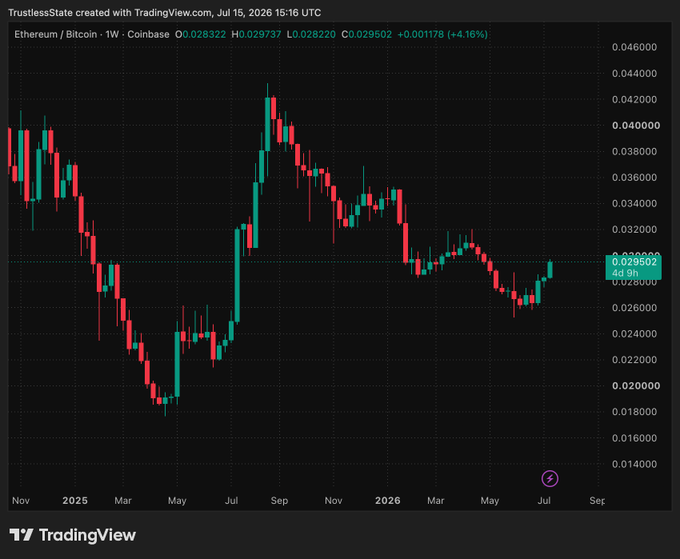The width and height of the screenshot is (680, 559).
Task: Click the 0.026000 price axis label
Action: [634, 307]
